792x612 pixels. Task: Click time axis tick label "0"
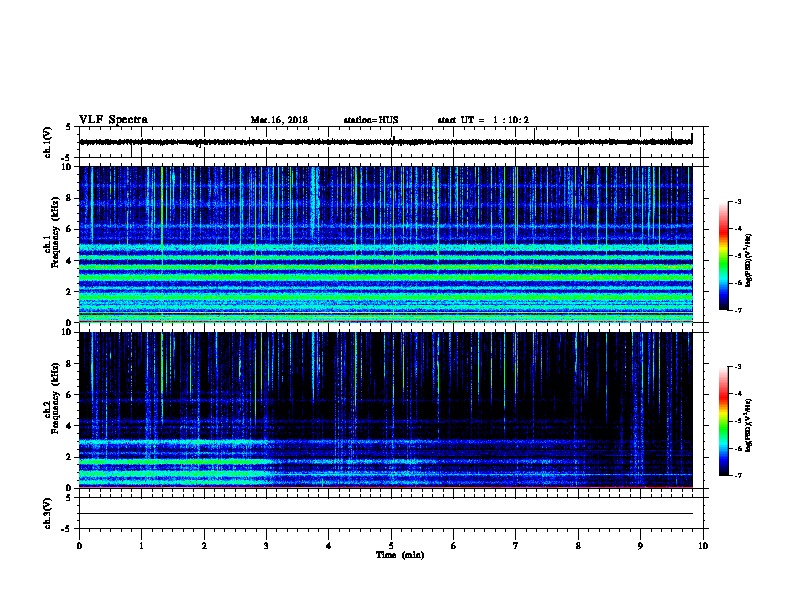pyautogui.click(x=79, y=546)
